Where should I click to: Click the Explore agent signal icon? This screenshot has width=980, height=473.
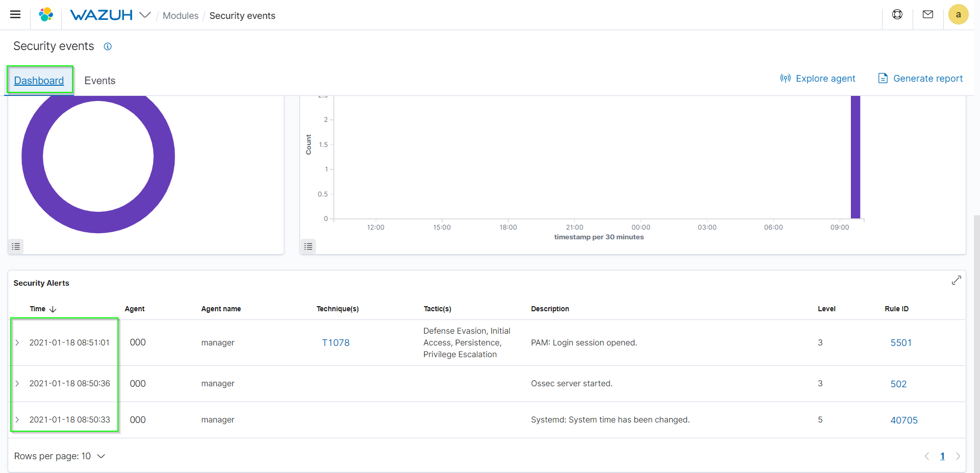click(x=785, y=78)
